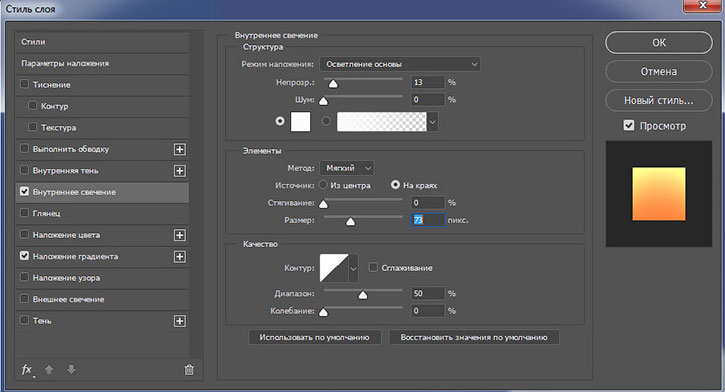The height and width of the screenshot is (392, 725).
Task: Add another inner shadow via plus icon
Action: (x=179, y=171)
